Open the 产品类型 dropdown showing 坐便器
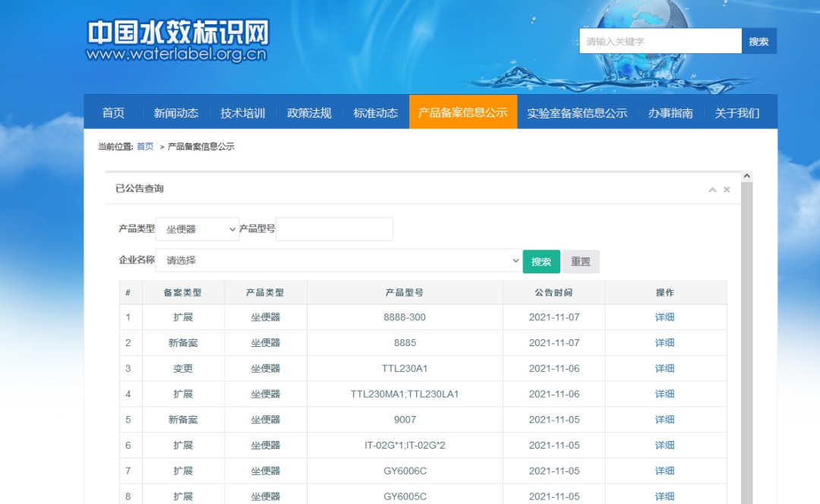820x504 pixels. [197, 229]
